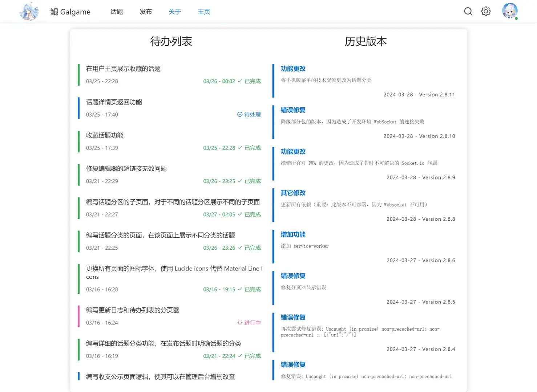Click the 鲲 Galgame site title
The height and width of the screenshot is (392, 537).
[70, 12]
